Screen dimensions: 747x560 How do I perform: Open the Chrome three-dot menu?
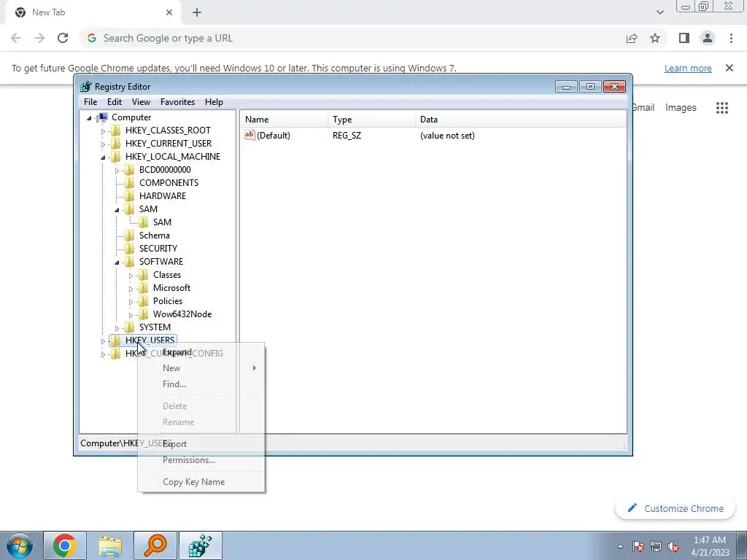pos(731,38)
